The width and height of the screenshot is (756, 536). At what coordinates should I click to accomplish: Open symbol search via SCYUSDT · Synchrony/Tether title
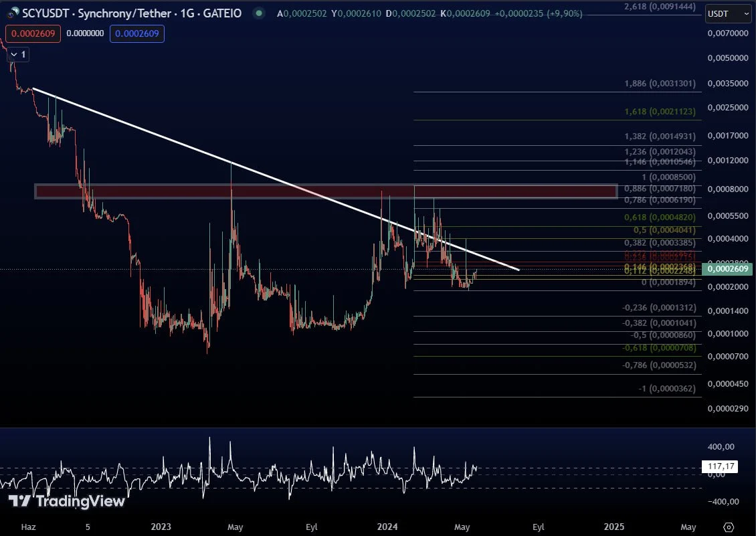tap(132, 13)
